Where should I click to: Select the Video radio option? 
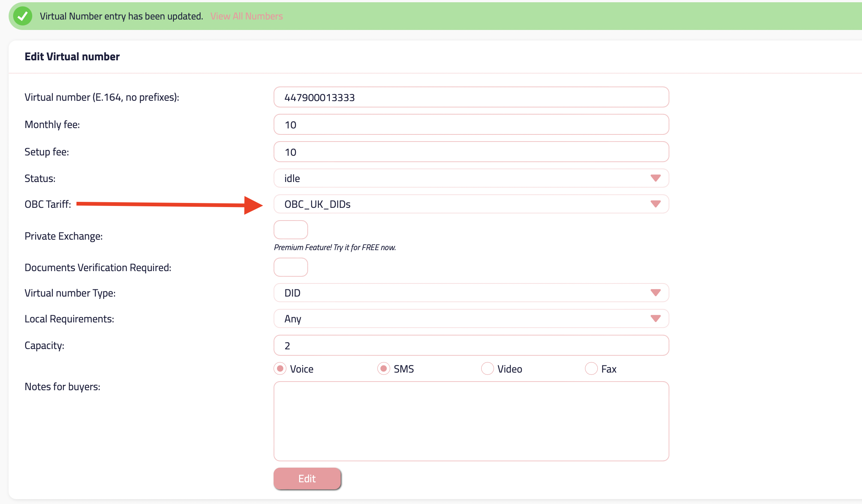tap(487, 369)
